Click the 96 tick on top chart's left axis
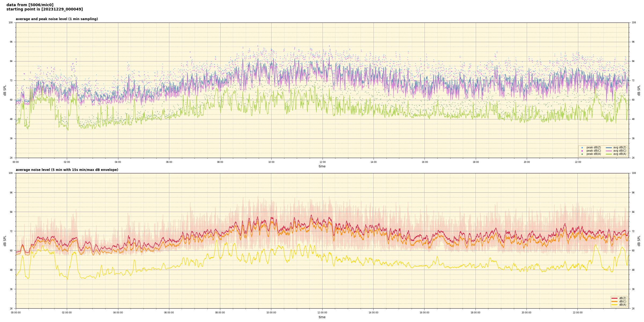Screen dimensions: 644x322 11,42
